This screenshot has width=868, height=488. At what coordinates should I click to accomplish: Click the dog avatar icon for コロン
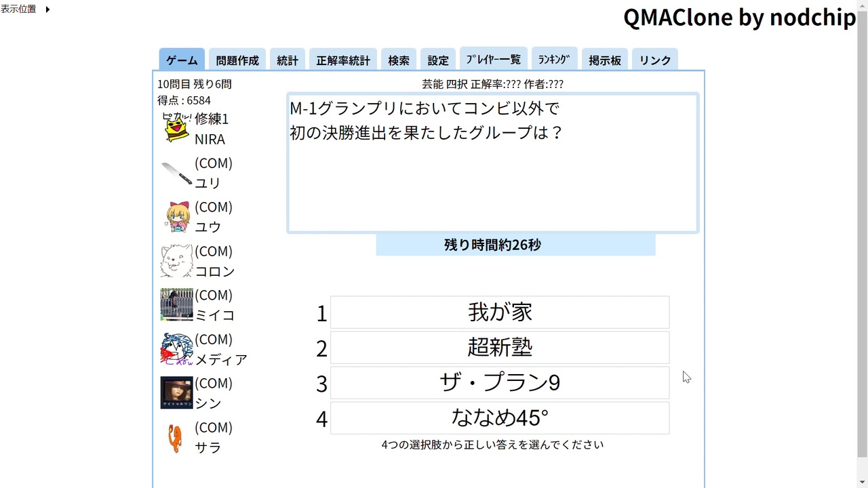176,260
